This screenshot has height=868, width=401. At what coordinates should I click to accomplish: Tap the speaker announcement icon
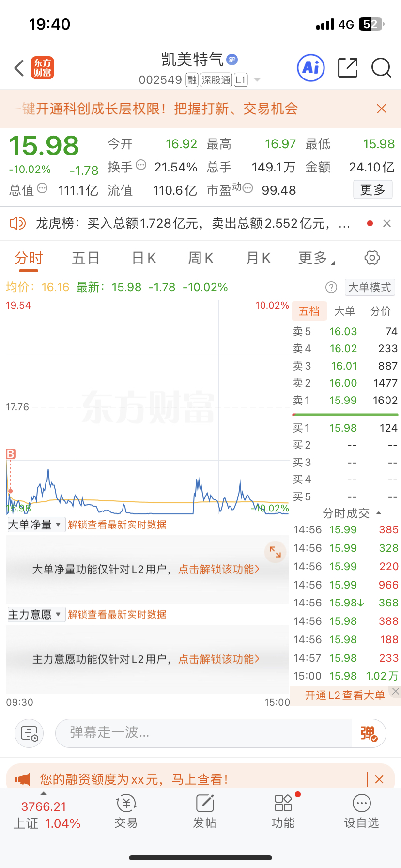18,223
